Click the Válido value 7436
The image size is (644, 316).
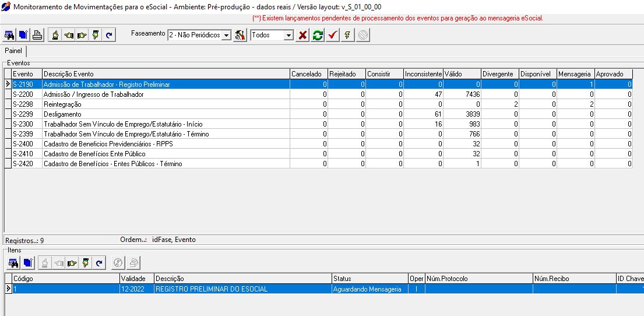462,94
